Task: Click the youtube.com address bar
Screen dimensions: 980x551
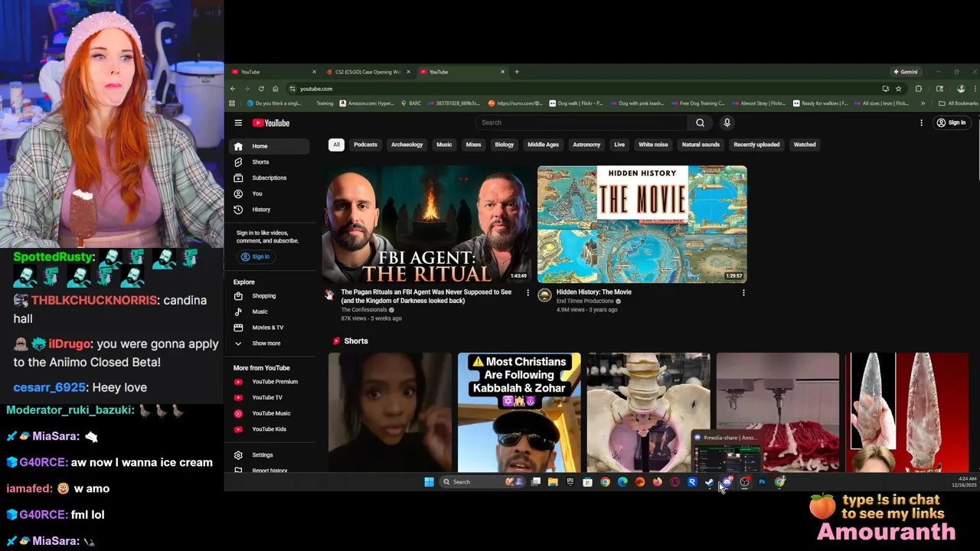Action: click(x=582, y=89)
